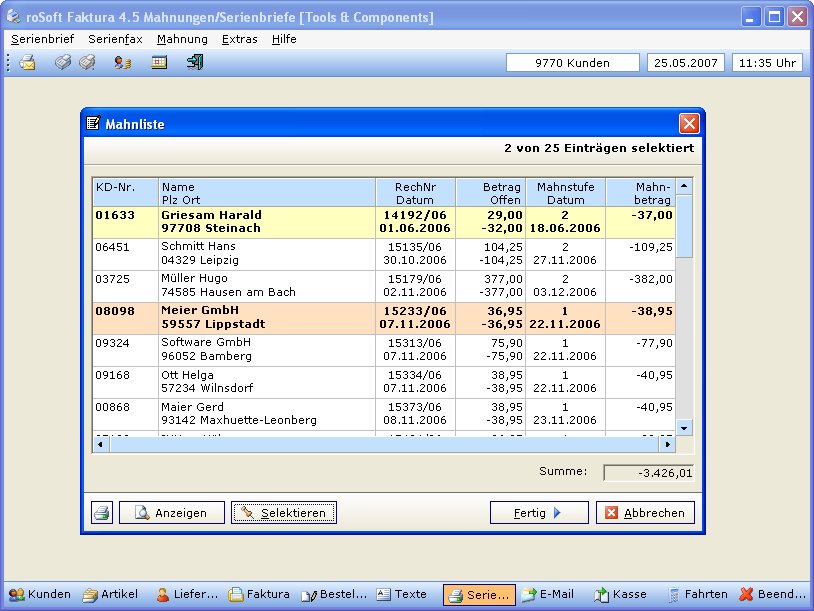Open the Serienbrief menu
Image resolution: width=814 pixels, height=611 pixels.
click(x=42, y=39)
